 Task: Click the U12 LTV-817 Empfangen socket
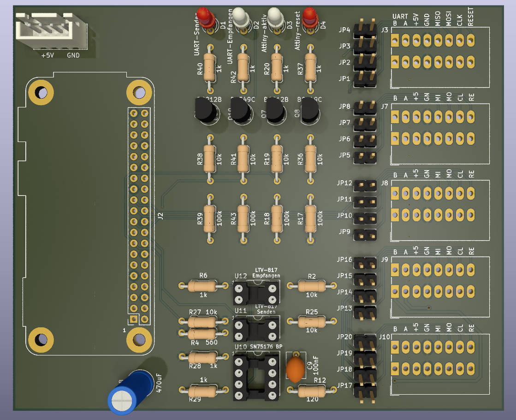pos(256,293)
